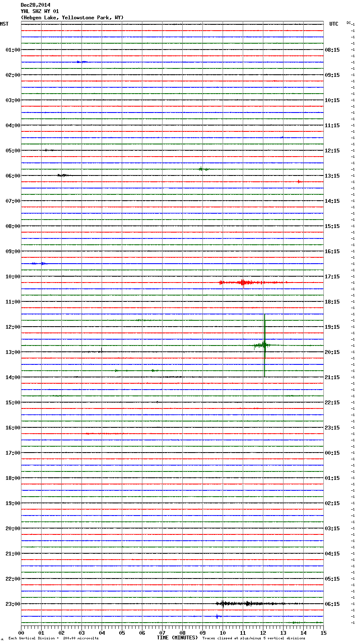Viewport: 357px width, 644px height.
Task: Select the 13:00 MST time label
Action: (13, 352)
